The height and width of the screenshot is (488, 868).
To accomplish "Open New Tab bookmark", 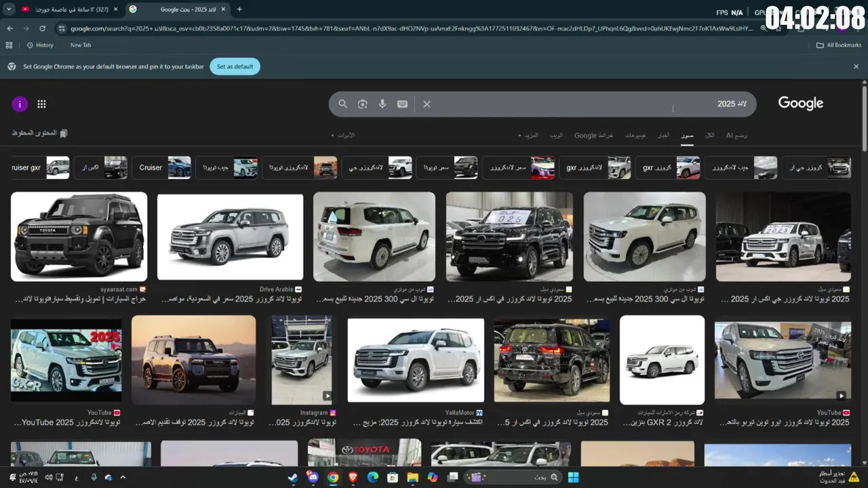I will click(81, 45).
